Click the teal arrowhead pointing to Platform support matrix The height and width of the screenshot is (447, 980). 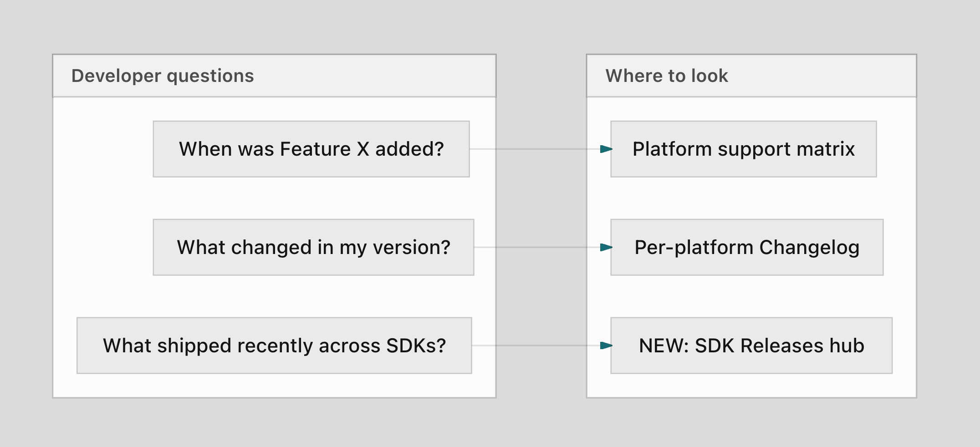pyautogui.click(x=606, y=149)
